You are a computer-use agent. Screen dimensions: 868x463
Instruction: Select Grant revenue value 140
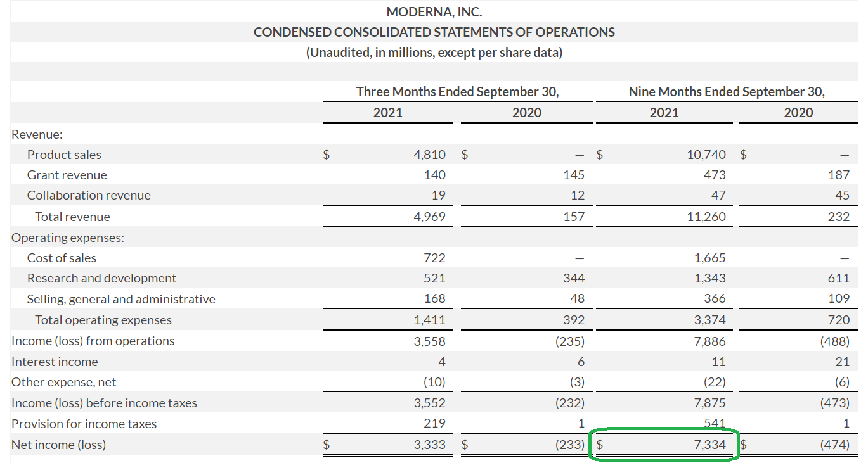435,175
